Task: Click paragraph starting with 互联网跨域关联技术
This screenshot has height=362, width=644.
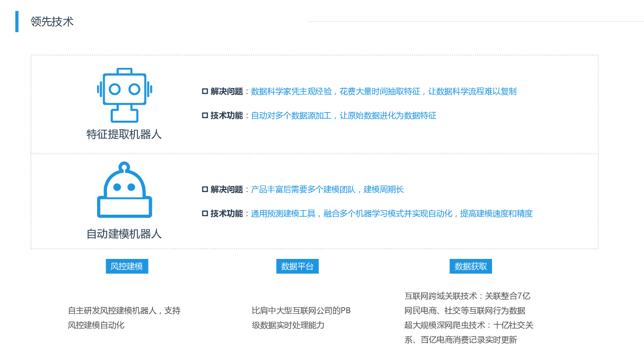Action: click(468, 318)
